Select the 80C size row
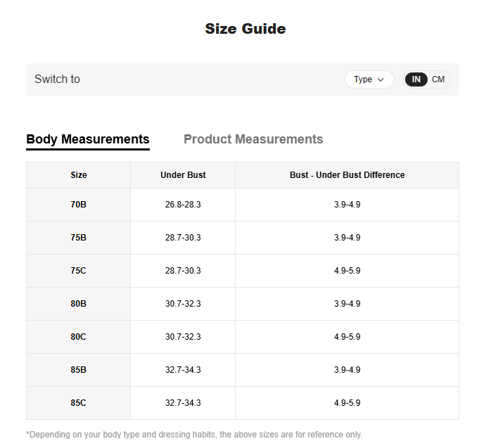 [x=243, y=337]
